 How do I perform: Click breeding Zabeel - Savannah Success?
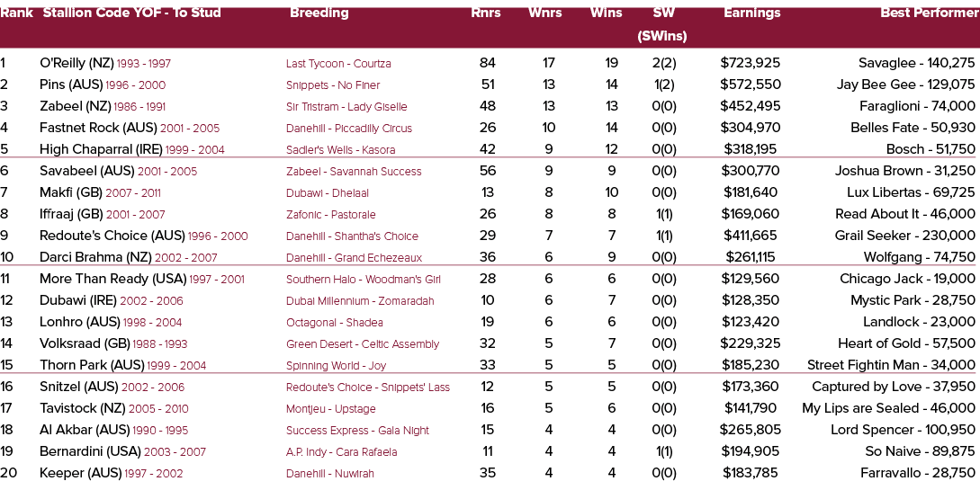(354, 172)
